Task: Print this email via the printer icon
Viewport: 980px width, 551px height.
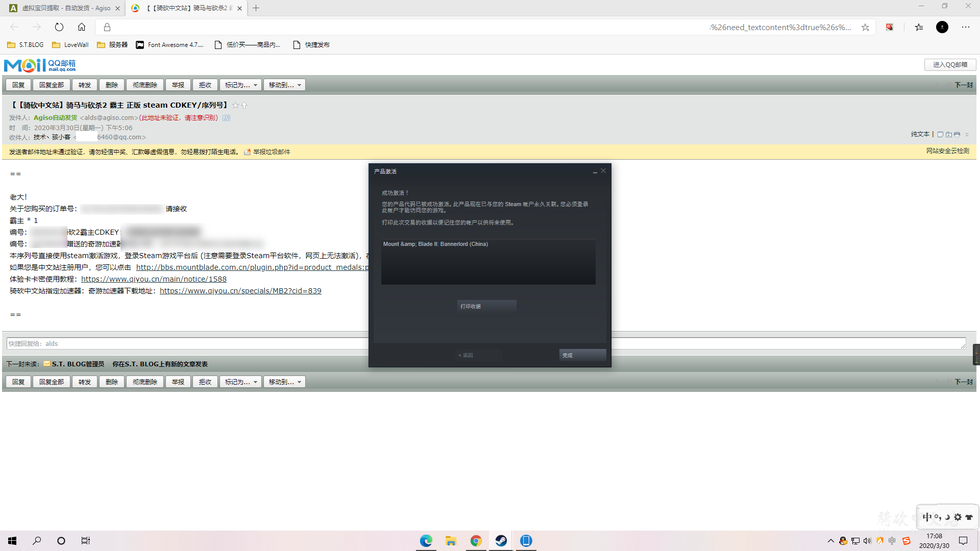Action: [x=957, y=134]
